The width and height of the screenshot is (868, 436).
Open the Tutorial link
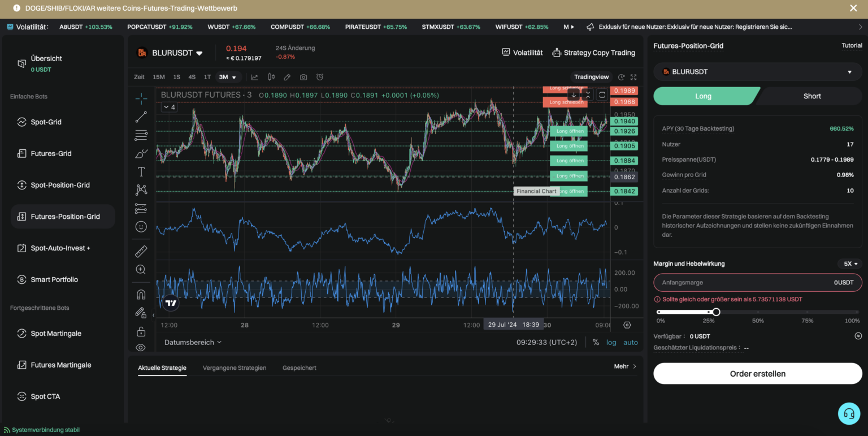tap(852, 46)
